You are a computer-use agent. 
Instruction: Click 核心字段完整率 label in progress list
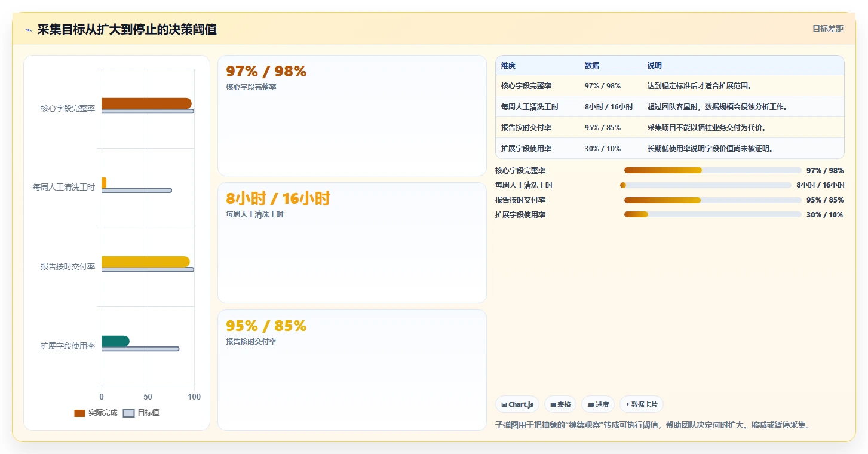tap(520, 170)
